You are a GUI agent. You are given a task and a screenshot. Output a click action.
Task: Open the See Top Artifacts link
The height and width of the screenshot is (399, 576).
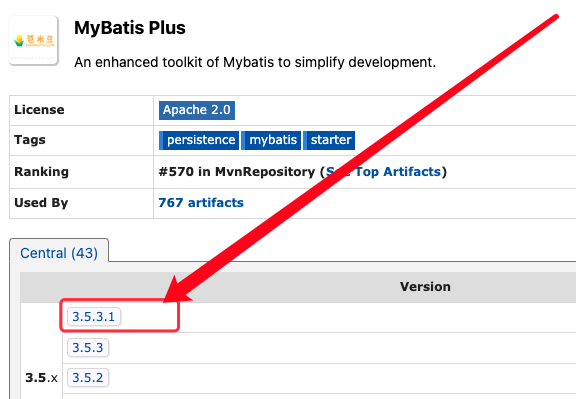(384, 172)
